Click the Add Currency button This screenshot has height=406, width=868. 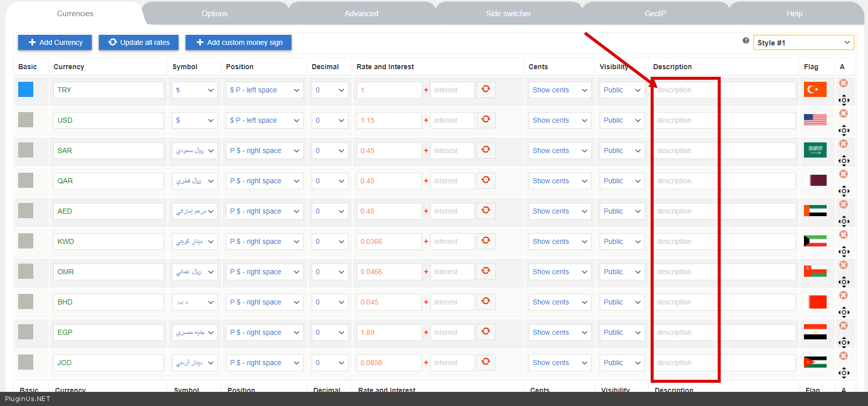55,42
